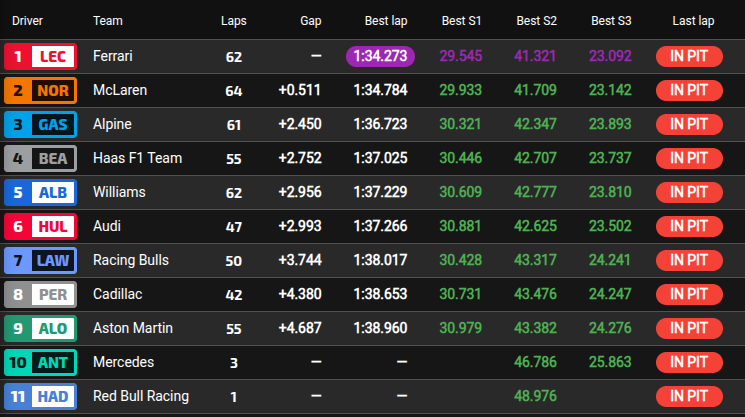
Task: Click the GAS position badge
Action: pyautogui.click(x=39, y=125)
